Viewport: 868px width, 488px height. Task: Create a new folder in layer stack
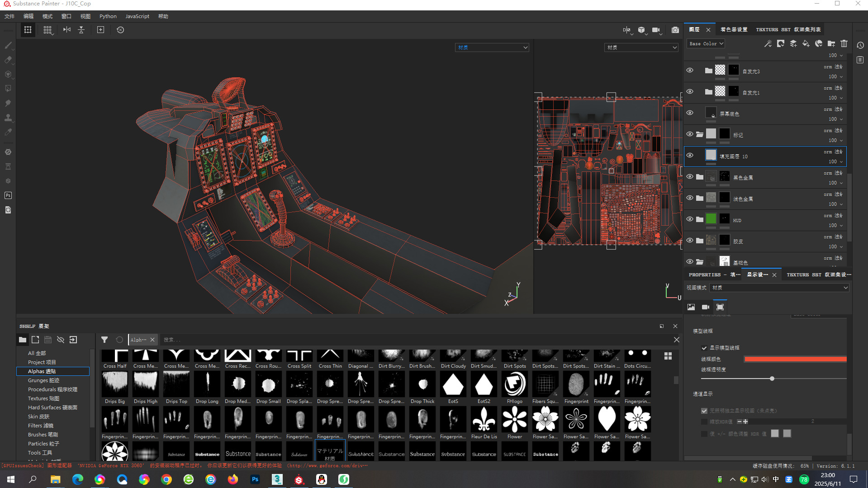831,43
